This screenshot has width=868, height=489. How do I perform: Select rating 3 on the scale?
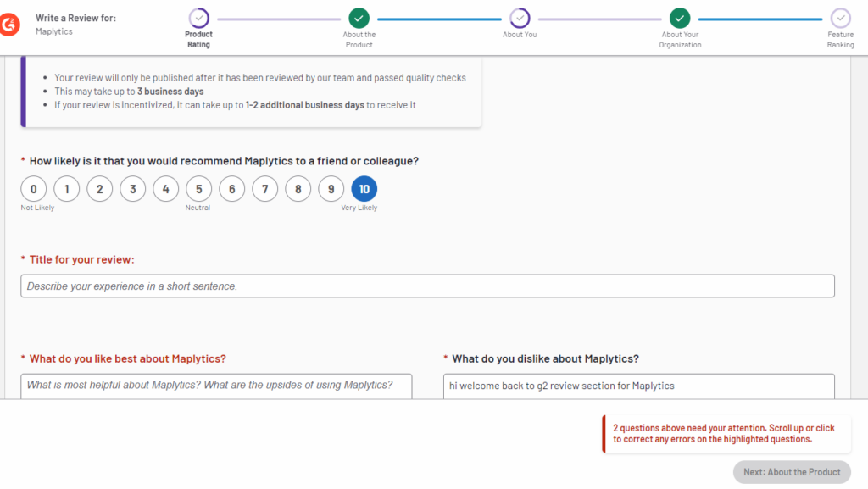[x=132, y=188]
